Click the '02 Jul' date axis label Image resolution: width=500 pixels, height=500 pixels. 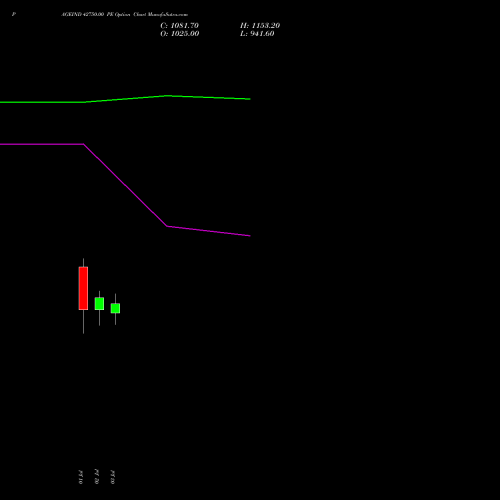point(97,477)
